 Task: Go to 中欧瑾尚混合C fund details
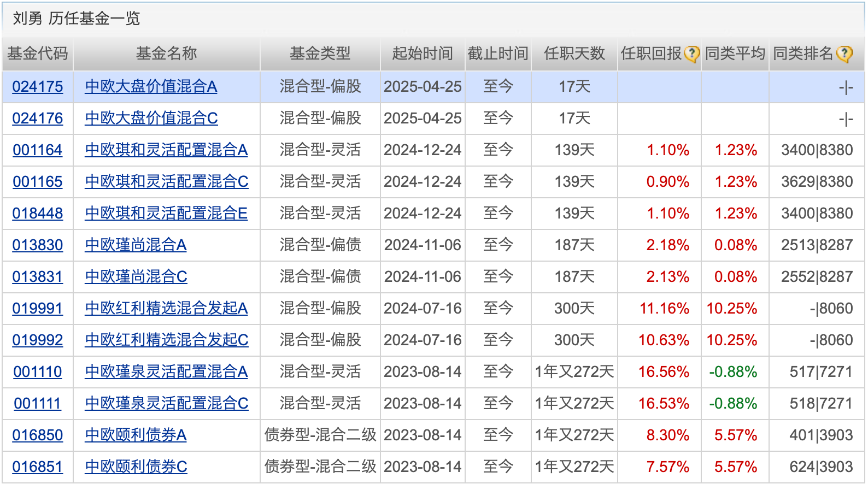(x=136, y=276)
